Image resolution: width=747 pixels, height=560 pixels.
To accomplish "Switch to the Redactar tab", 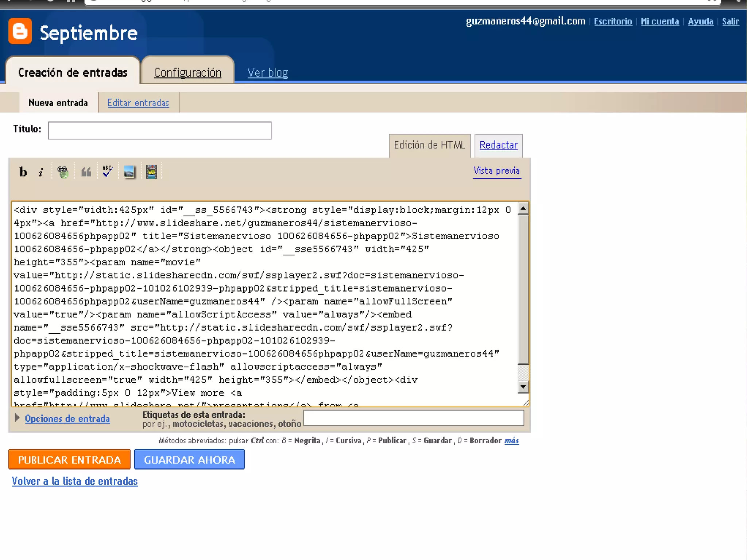I will [498, 145].
